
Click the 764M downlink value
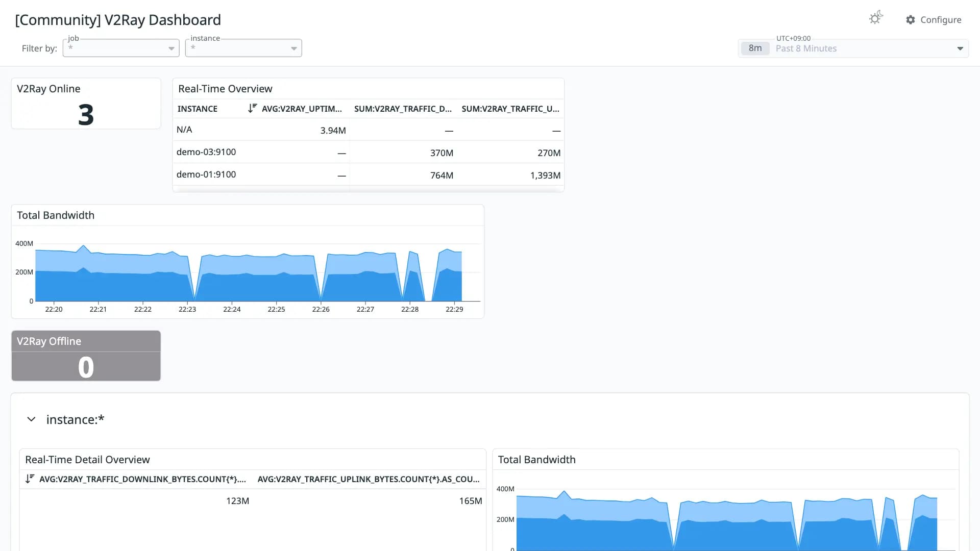point(442,176)
